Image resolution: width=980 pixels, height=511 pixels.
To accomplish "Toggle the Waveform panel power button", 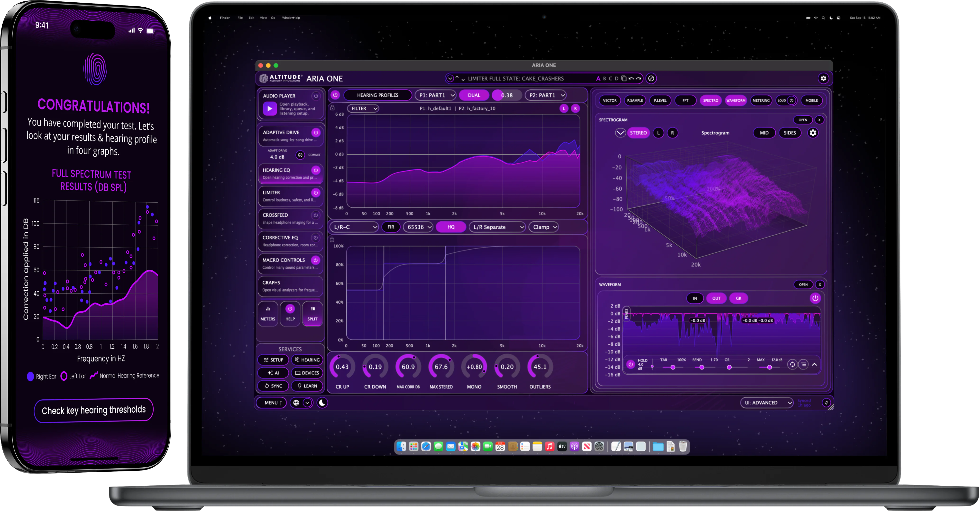I will pyautogui.click(x=815, y=298).
